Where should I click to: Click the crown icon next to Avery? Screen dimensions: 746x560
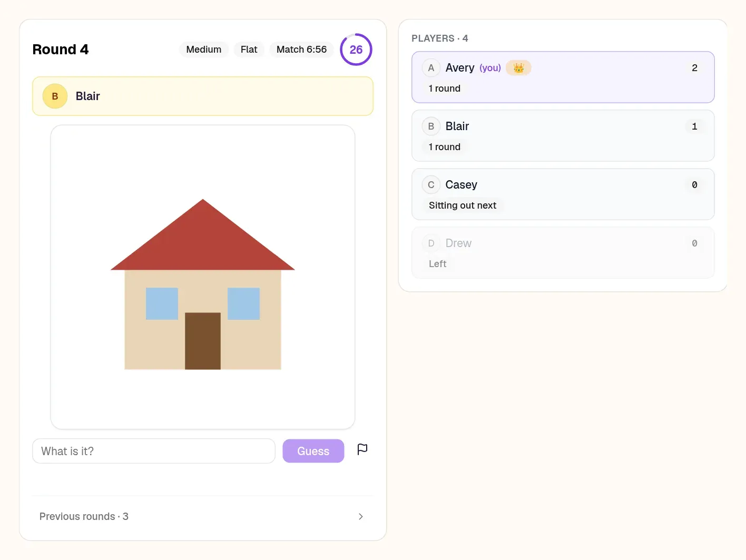[x=518, y=68]
